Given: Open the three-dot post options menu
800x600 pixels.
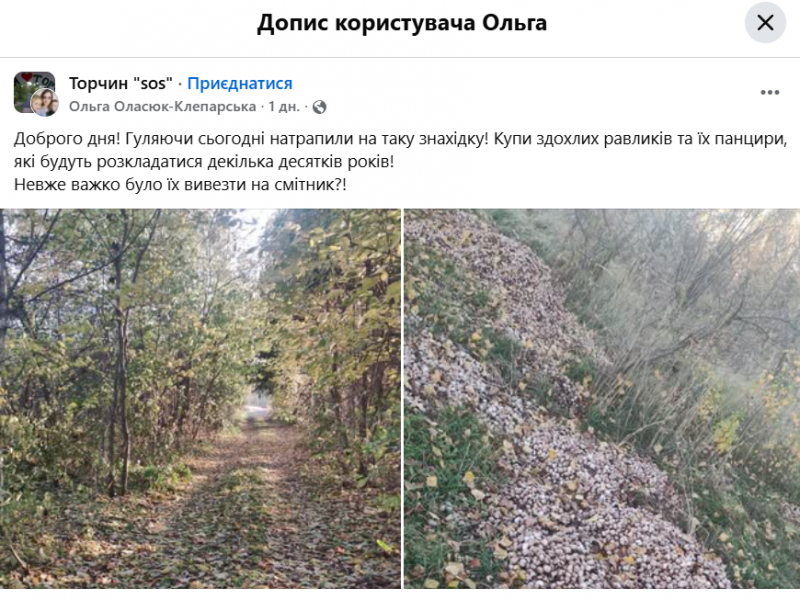Looking at the screenshot, I should [x=769, y=93].
